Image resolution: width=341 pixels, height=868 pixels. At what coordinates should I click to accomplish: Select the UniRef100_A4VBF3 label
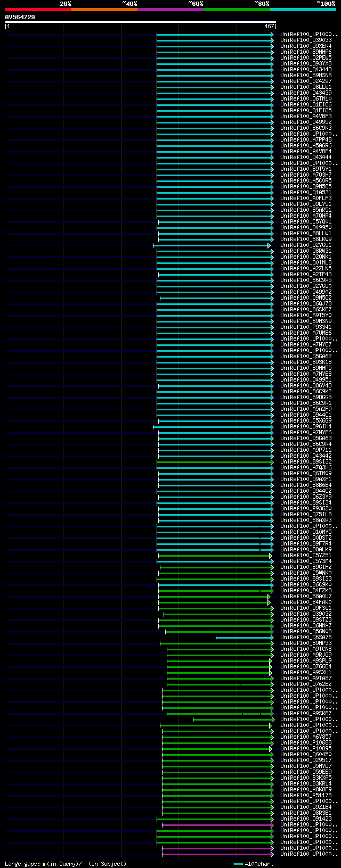tap(306, 116)
